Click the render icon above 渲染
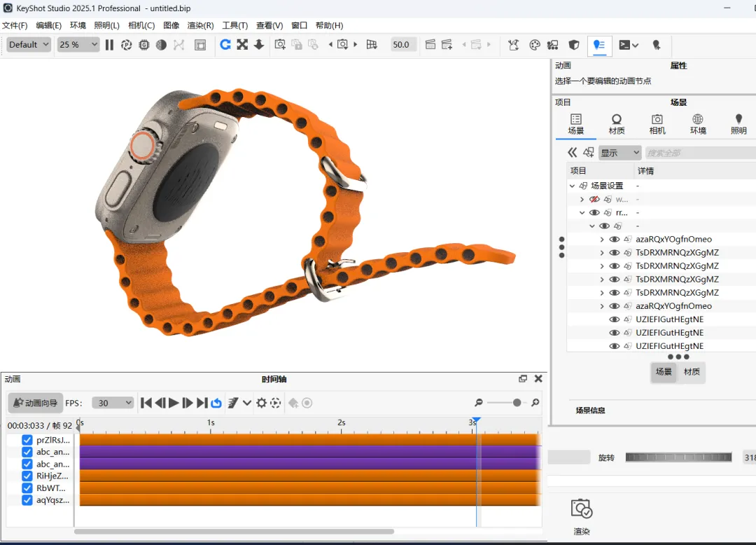This screenshot has width=756, height=545. pos(582,509)
